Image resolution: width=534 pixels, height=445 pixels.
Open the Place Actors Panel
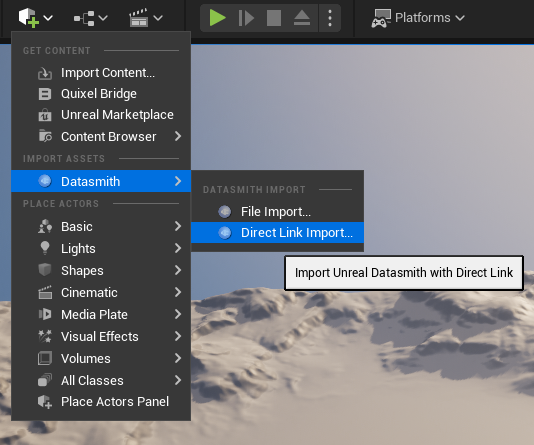(101, 402)
